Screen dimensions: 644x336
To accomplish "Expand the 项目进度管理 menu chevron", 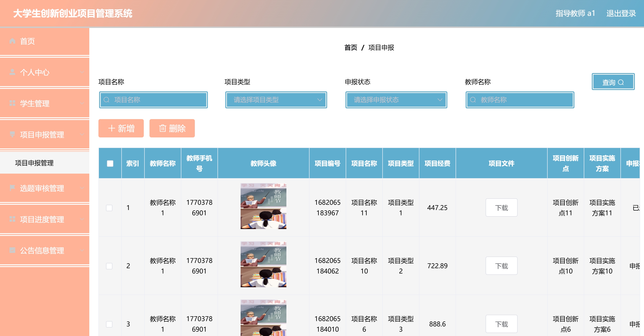I will coord(82,219).
